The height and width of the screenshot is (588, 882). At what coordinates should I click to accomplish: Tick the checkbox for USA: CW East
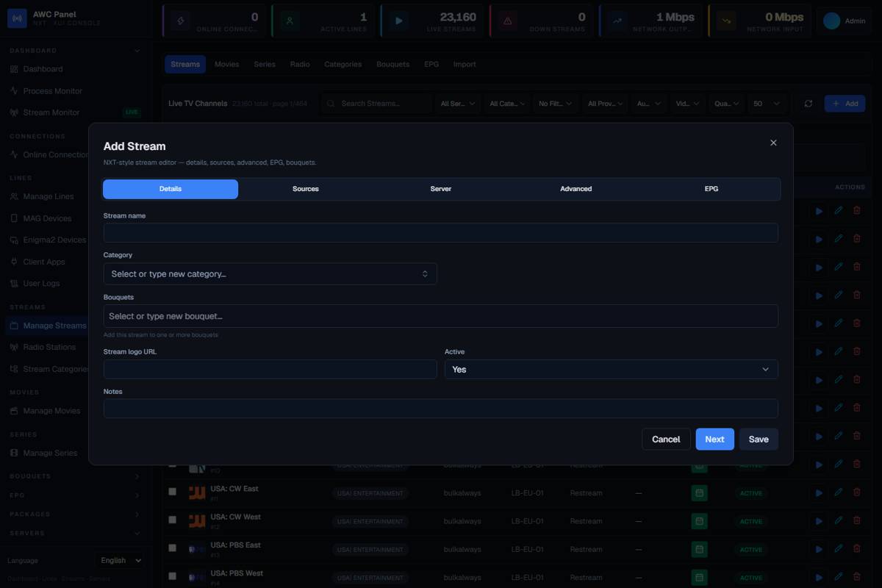(173, 492)
